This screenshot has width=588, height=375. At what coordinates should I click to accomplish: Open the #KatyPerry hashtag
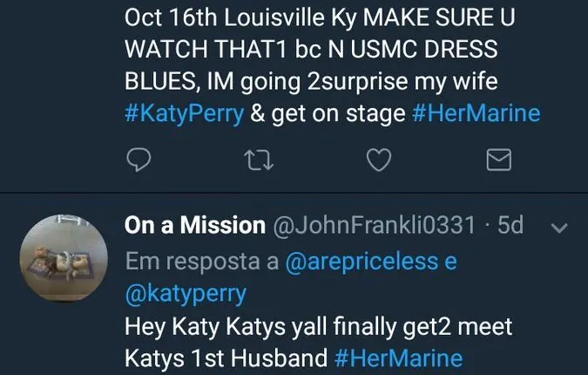(184, 113)
